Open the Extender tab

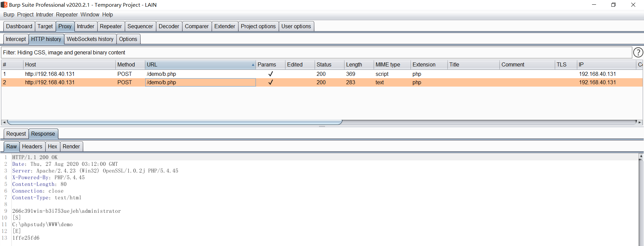pos(225,26)
